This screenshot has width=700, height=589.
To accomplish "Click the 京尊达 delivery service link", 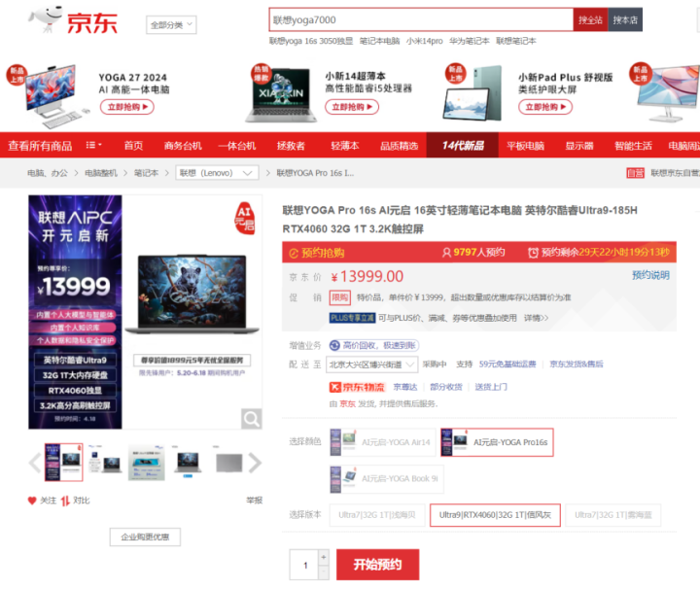I will click(404, 387).
